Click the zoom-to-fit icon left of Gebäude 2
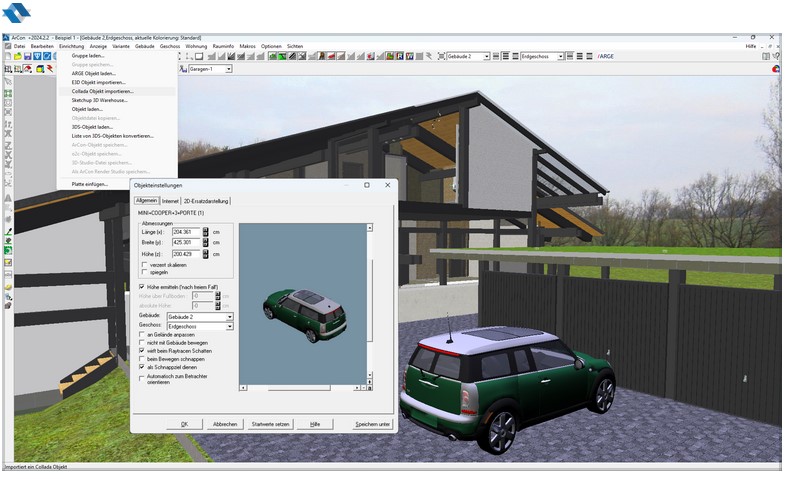The width and height of the screenshot is (787, 479). 441,56
